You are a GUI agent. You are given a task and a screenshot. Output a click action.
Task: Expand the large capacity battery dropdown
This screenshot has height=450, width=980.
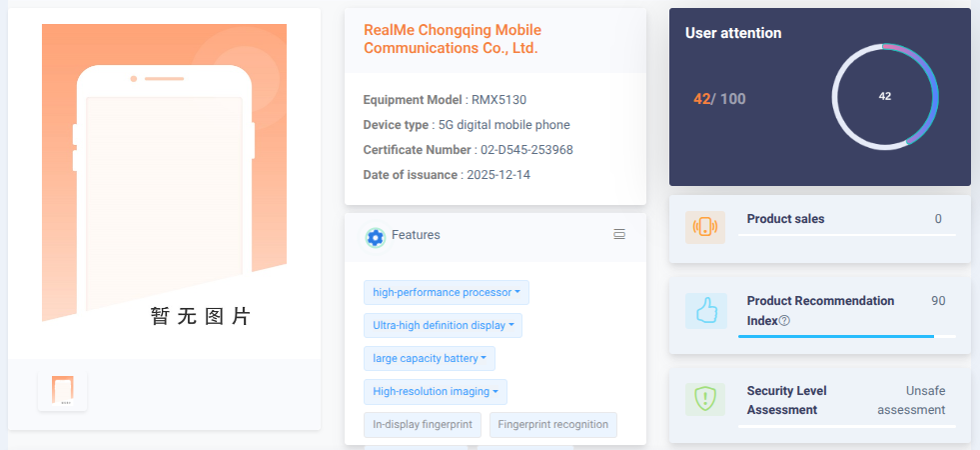point(429,359)
